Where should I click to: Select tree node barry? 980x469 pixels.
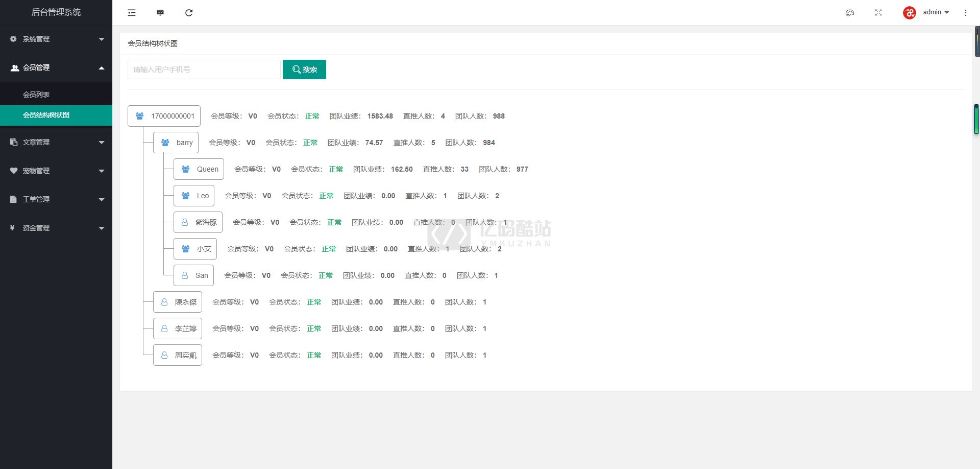[x=176, y=143]
